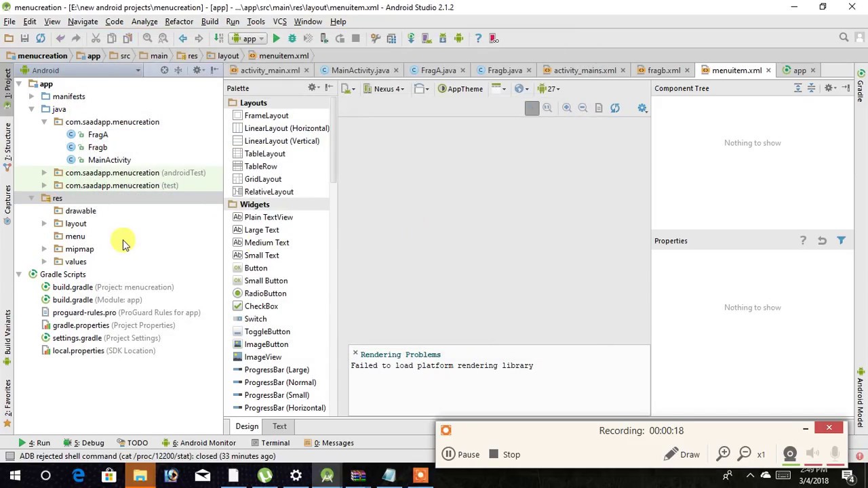The width and height of the screenshot is (868, 488).
Task: Open Microsoft Edge from the taskbar
Action: tap(78, 476)
